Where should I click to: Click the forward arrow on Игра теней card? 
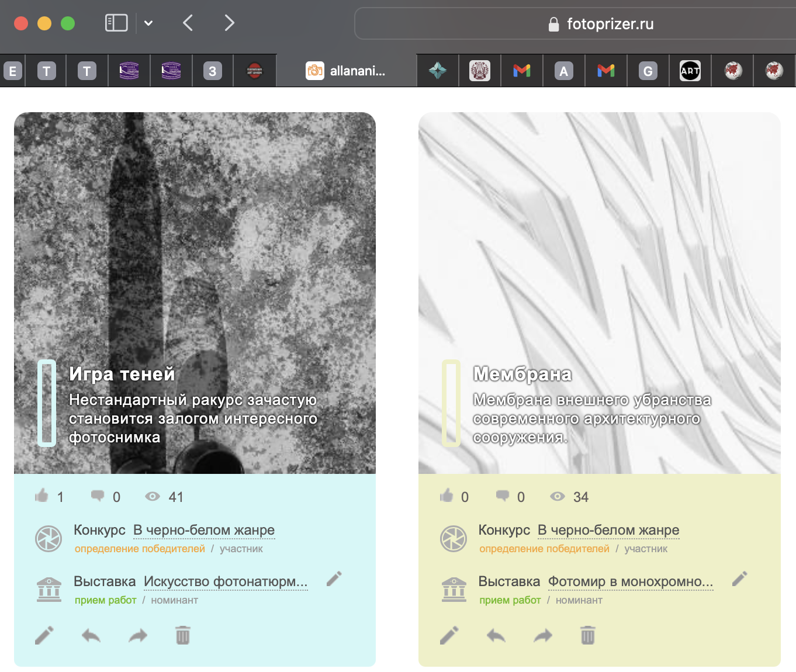(x=137, y=635)
